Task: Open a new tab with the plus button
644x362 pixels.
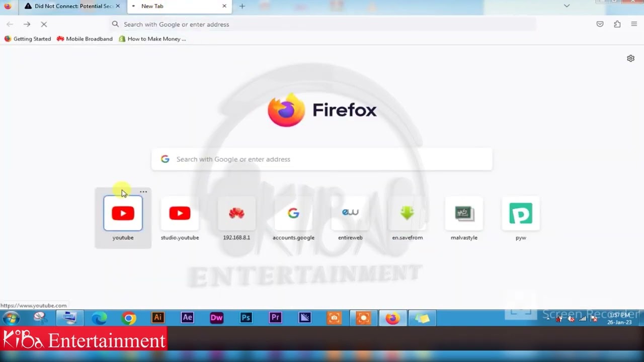Action: click(x=242, y=6)
